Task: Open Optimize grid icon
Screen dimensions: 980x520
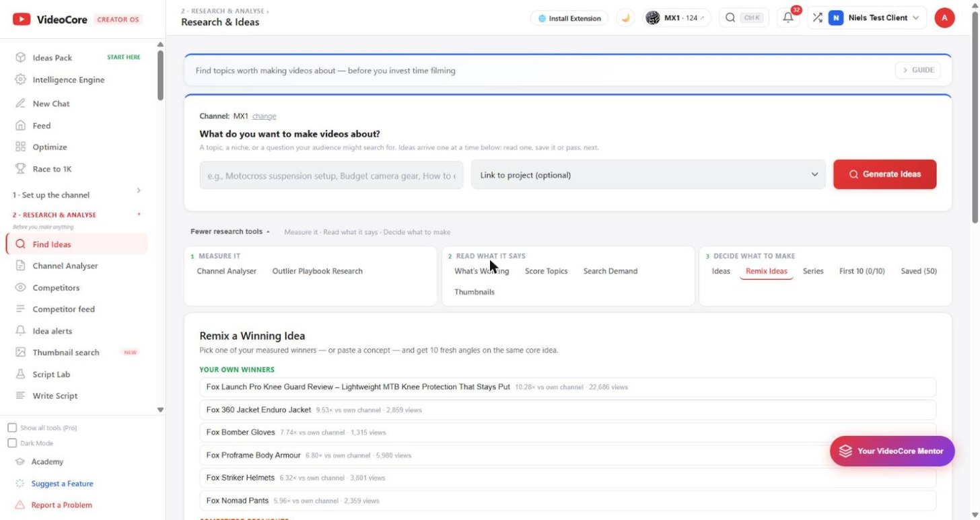Action: click(x=20, y=147)
